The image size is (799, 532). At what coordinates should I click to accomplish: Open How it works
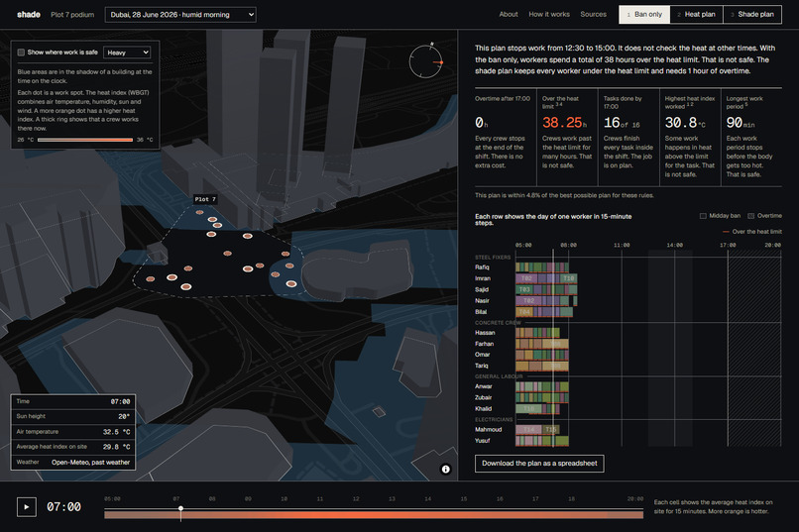tap(549, 14)
